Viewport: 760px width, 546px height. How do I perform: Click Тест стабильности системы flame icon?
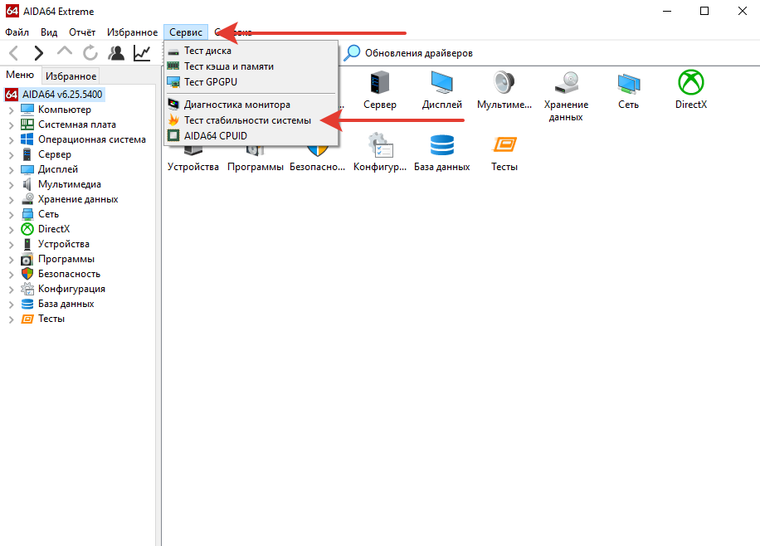click(x=174, y=120)
